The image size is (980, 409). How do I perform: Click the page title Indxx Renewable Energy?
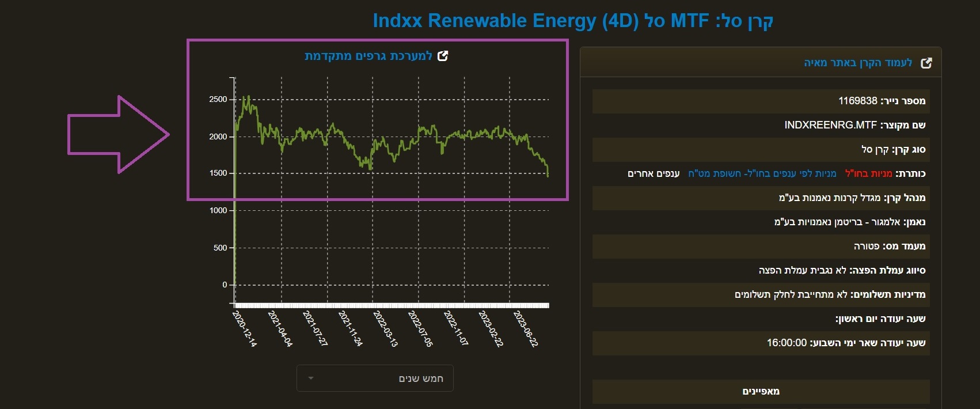573,21
